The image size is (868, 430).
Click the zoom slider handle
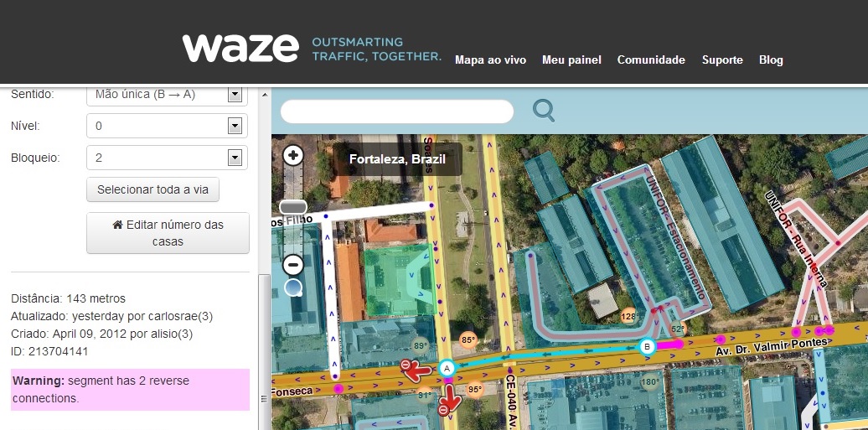pyautogui.click(x=293, y=207)
